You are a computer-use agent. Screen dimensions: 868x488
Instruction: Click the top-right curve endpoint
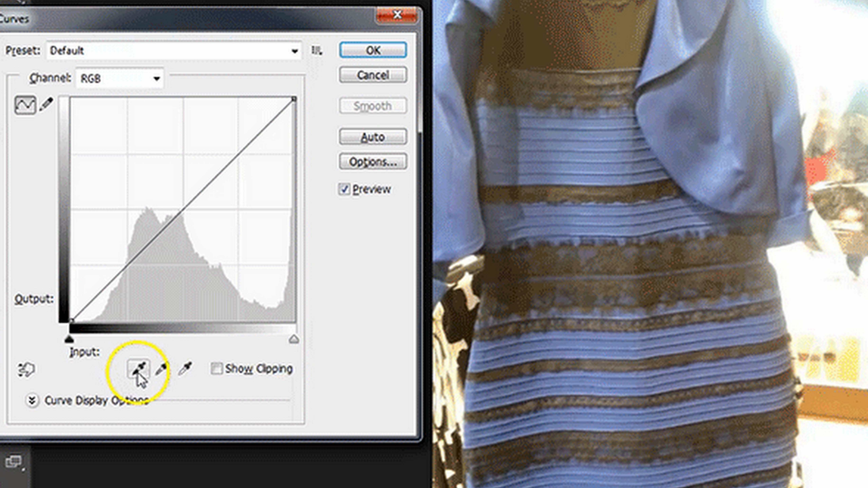[294, 99]
